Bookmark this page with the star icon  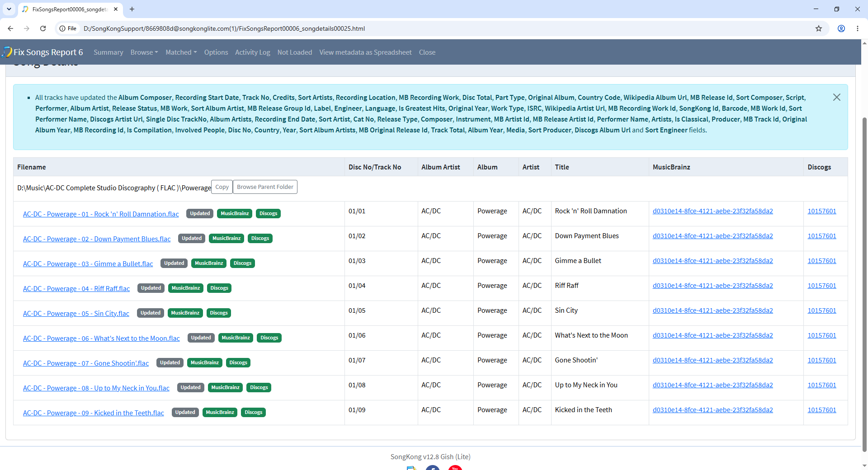[819, 28]
